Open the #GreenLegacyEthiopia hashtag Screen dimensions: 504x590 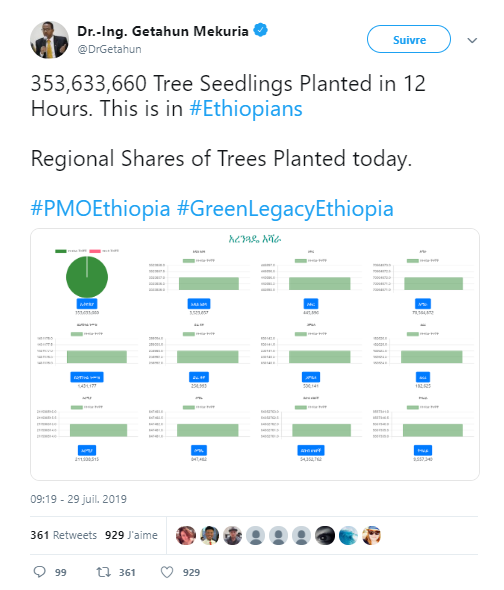click(x=285, y=208)
